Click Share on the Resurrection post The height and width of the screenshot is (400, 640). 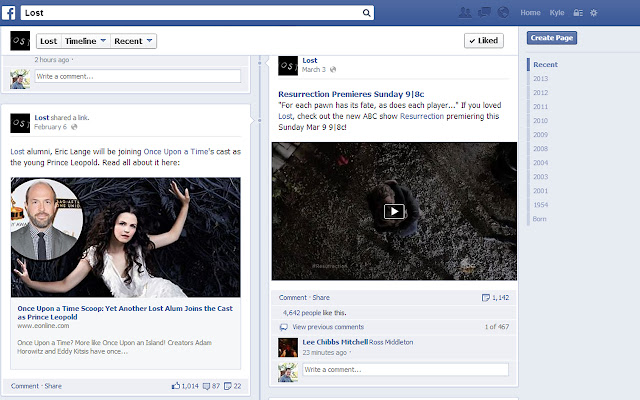click(321, 298)
